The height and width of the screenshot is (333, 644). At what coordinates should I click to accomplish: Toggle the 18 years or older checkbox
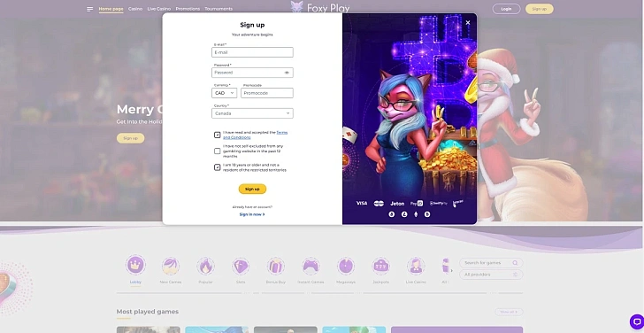(x=218, y=167)
